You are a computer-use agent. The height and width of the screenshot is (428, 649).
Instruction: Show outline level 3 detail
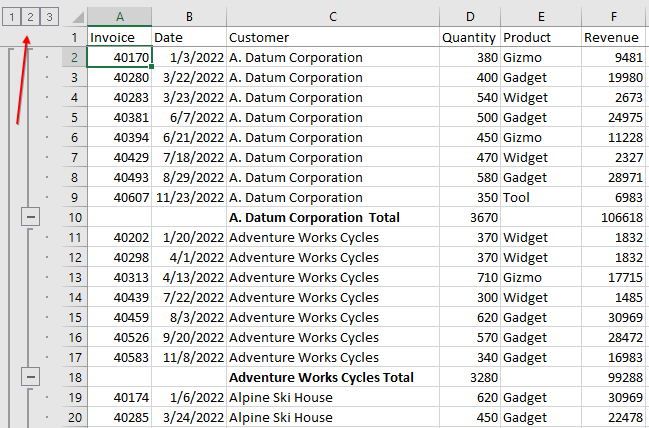click(x=49, y=17)
